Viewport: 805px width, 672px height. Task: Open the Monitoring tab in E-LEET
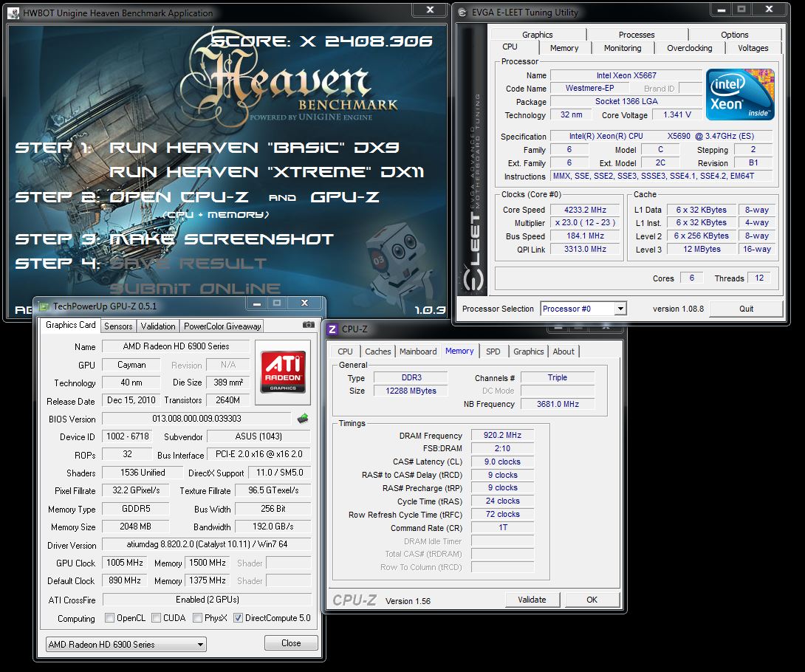[x=623, y=48]
